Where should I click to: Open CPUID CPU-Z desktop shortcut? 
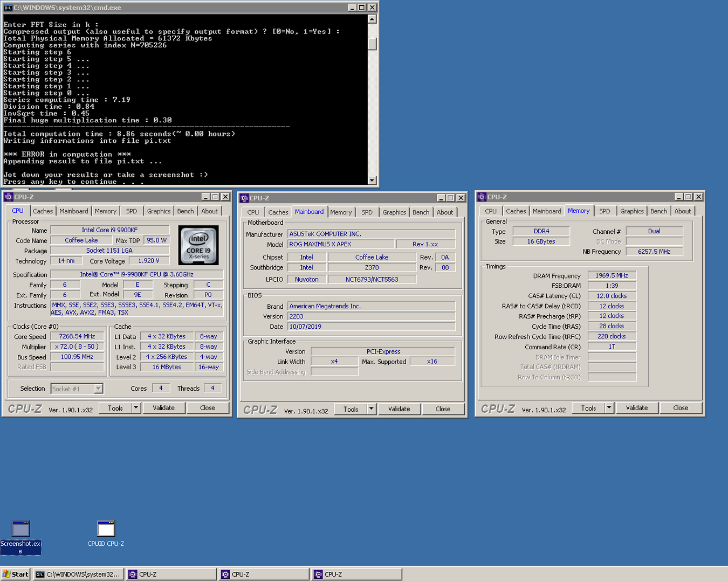pos(106,533)
